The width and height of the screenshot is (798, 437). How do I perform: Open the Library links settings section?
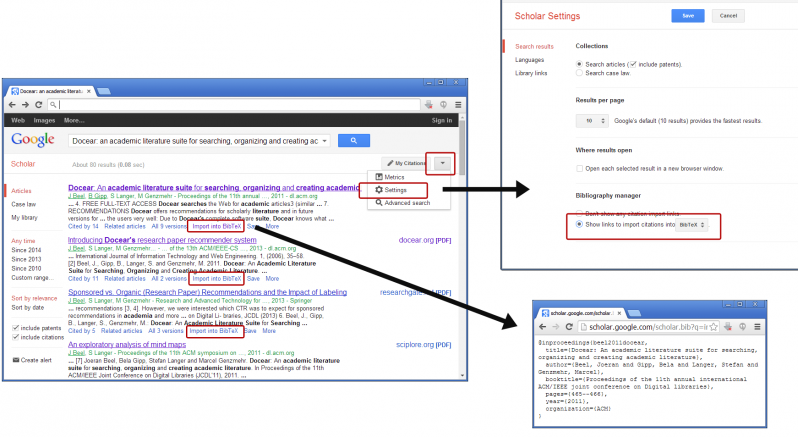pos(531,73)
